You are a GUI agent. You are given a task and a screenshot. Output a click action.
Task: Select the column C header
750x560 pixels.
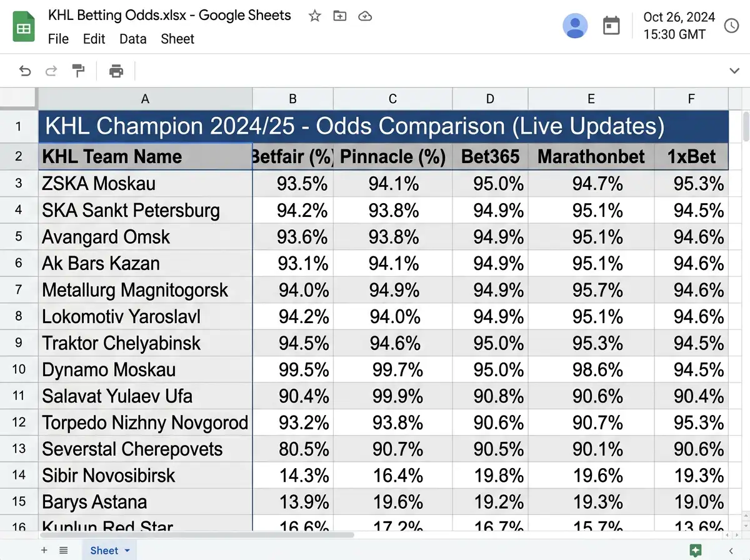tap(392, 99)
